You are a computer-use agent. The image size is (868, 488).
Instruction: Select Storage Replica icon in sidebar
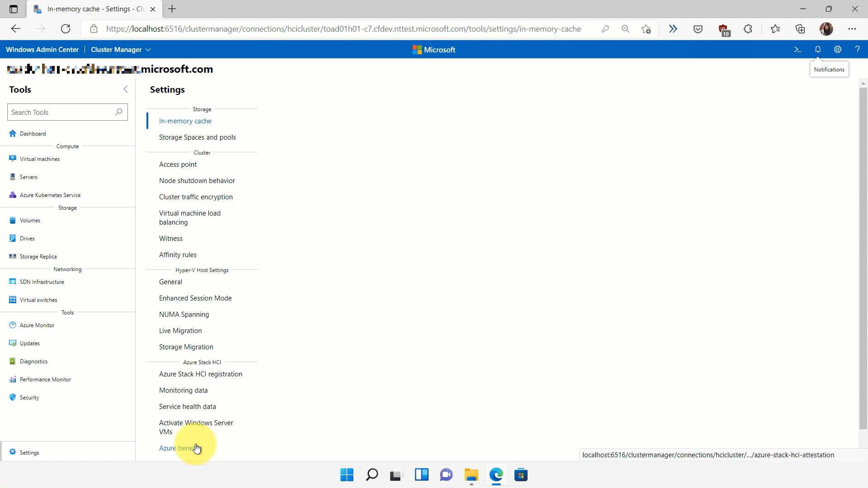click(x=13, y=256)
